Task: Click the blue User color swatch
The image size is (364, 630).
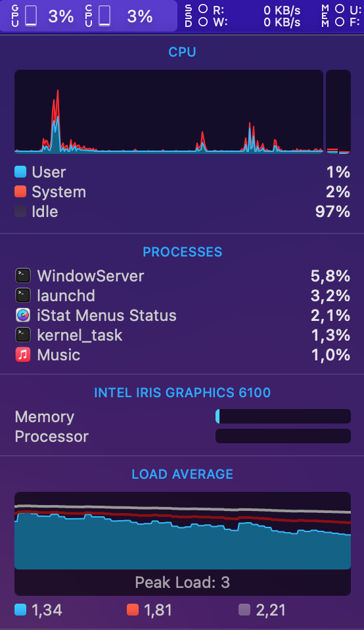Action: (x=20, y=172)
